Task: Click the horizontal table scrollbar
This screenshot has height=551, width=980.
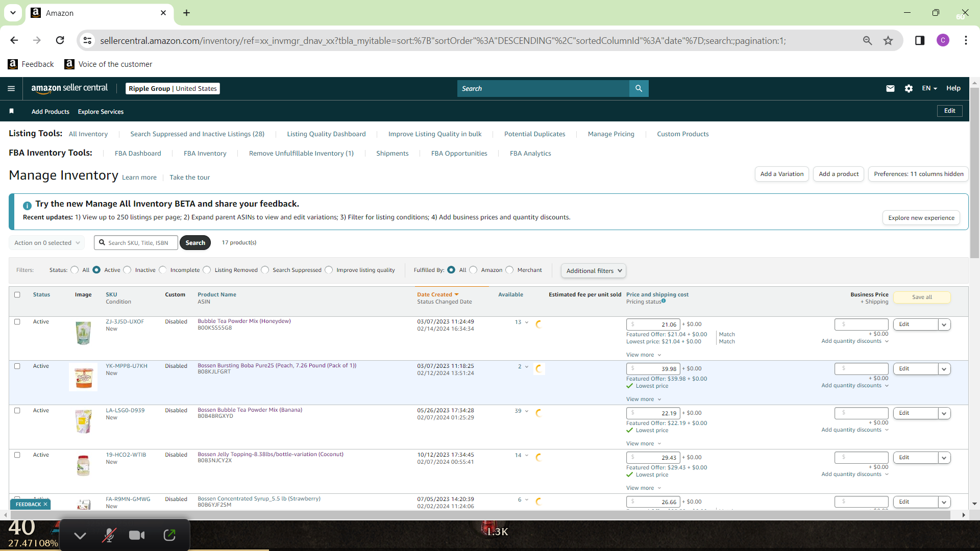Action: [480, 515]
